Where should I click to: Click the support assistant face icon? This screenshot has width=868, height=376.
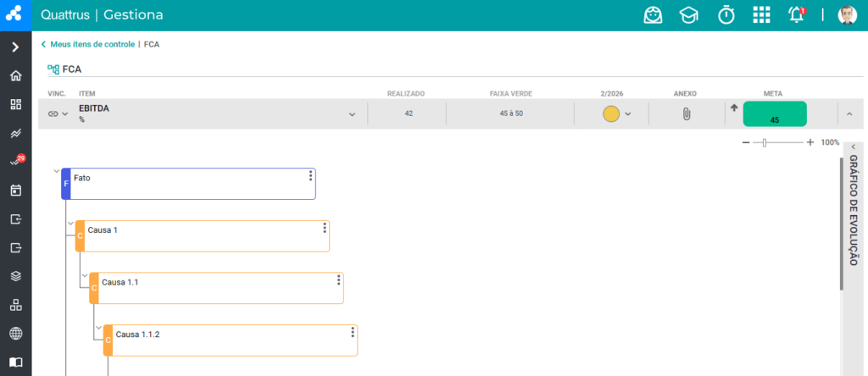pyautogui.click(x=653, y=15)
